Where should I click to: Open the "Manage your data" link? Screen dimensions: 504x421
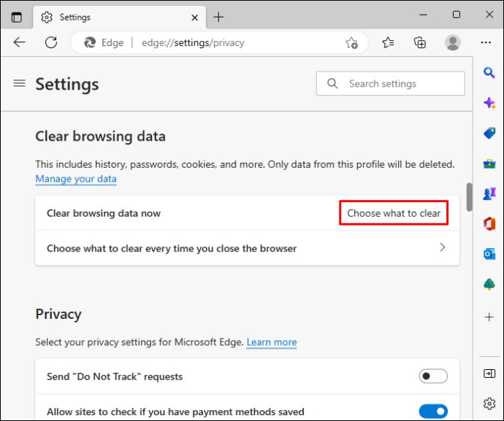point(76,179)
